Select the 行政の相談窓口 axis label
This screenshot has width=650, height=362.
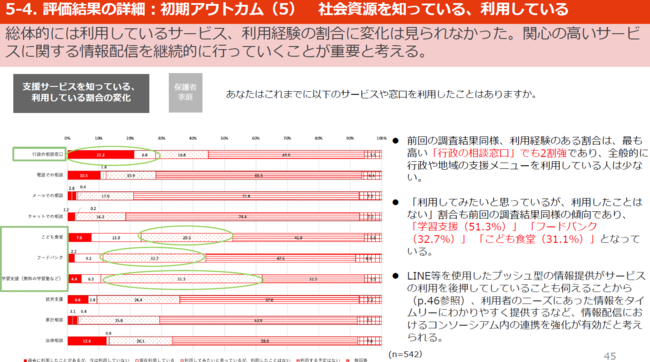point(48,154)
